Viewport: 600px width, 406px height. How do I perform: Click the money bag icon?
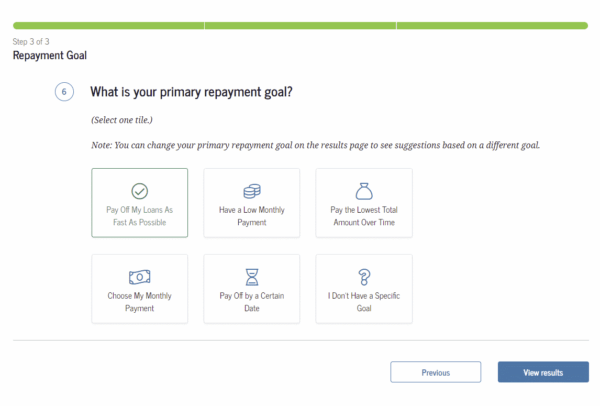[x=364, y=190]
